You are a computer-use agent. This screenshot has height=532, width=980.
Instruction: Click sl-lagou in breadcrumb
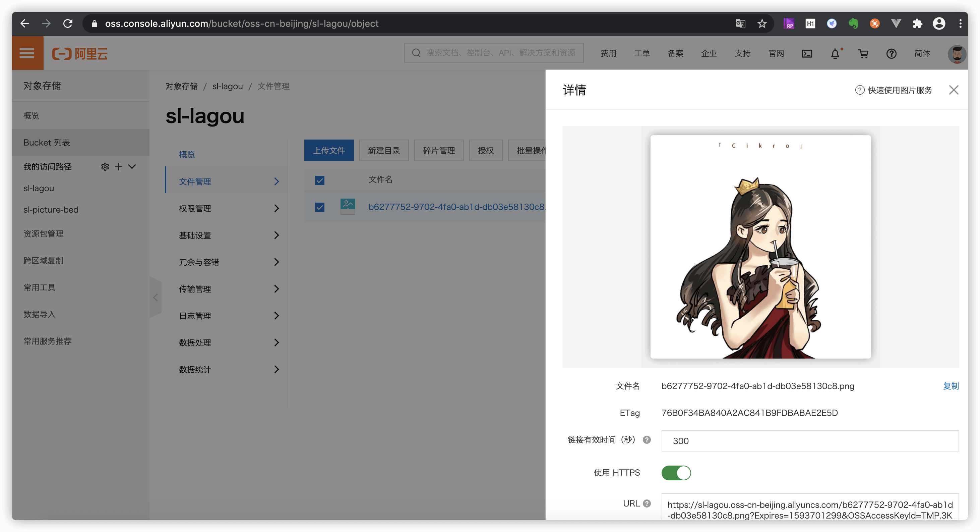[x=228, y=86]
